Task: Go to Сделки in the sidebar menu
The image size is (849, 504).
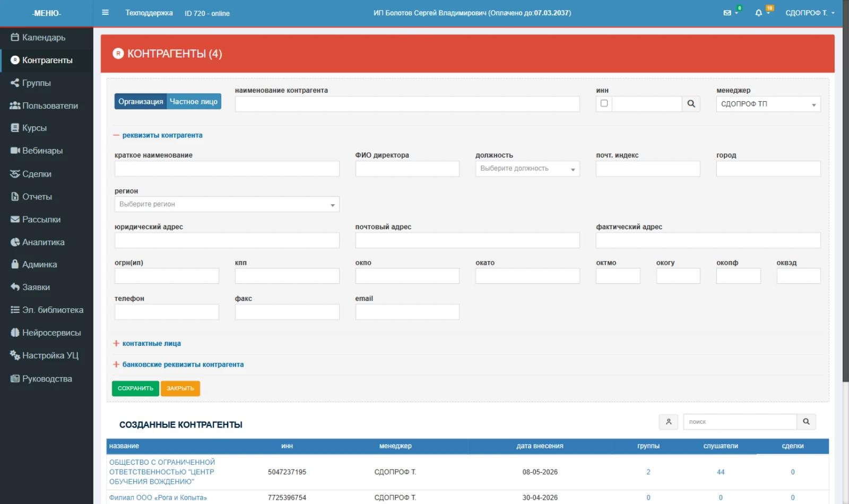Action: [31, 174]
